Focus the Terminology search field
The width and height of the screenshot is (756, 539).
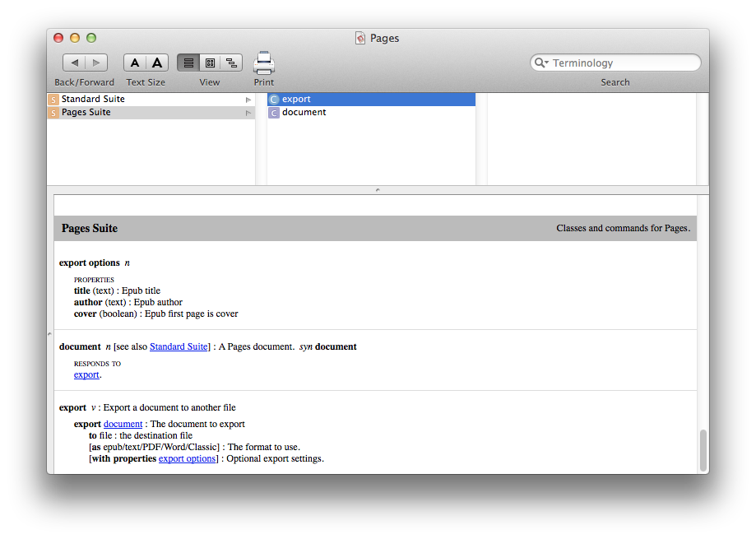click(615, 63)
